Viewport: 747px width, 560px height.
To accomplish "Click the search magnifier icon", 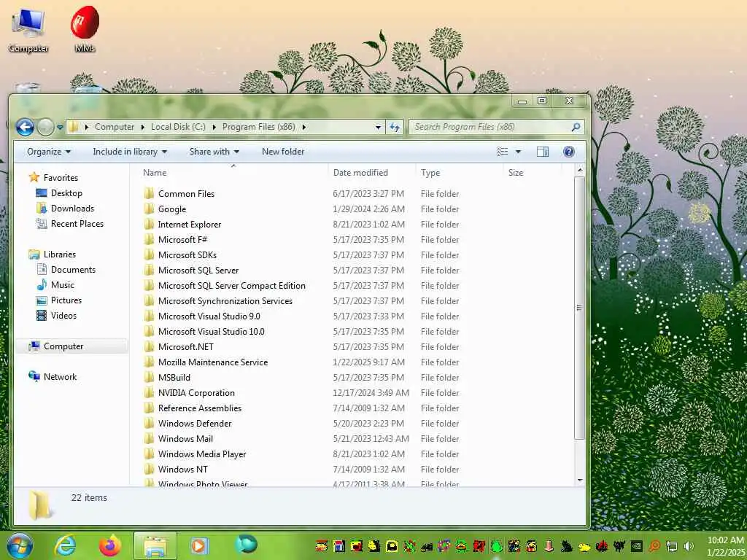I will tap(576, 127).
